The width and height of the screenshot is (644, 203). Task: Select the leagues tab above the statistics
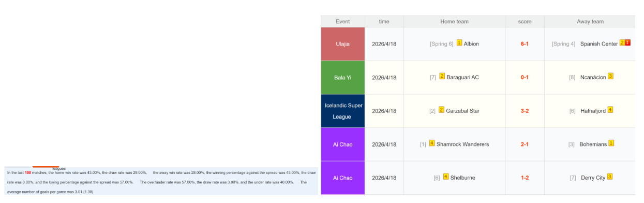[58, 168]
